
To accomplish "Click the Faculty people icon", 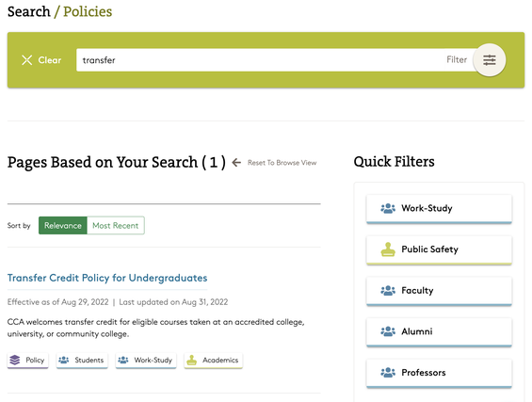I will point(388,291).
